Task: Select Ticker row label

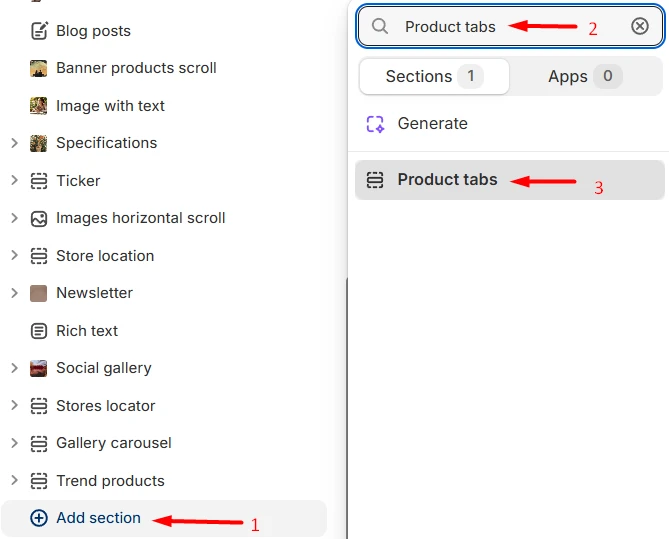Action: point(78,181)
